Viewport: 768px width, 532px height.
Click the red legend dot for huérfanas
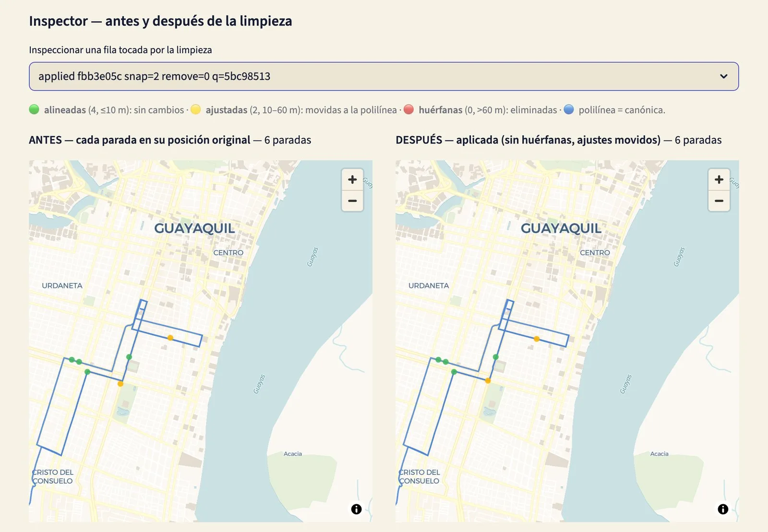409,109
